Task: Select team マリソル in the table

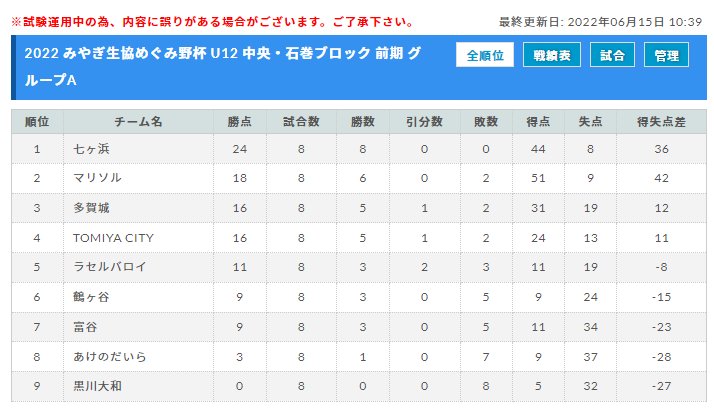Action: (x=97, y=178)
